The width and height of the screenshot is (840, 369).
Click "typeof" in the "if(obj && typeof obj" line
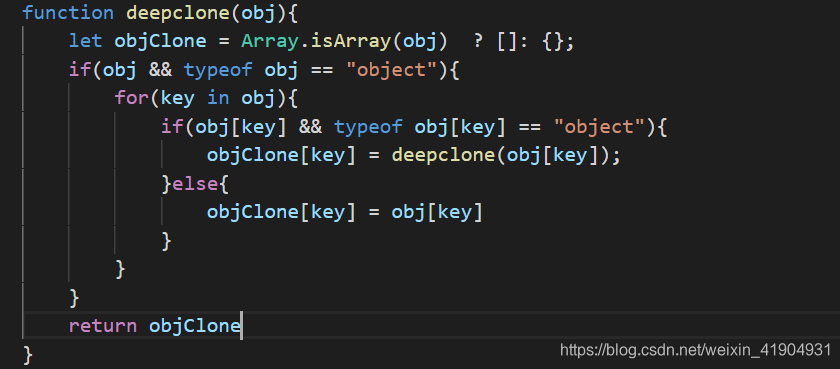point(218,70)
